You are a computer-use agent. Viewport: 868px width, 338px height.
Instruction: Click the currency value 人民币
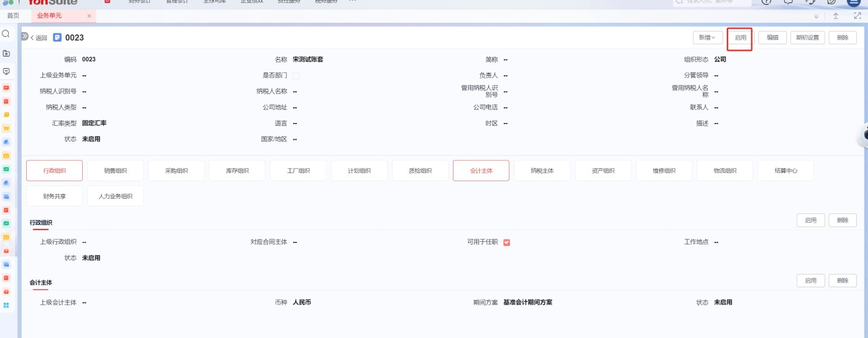[x=302, y=303]
